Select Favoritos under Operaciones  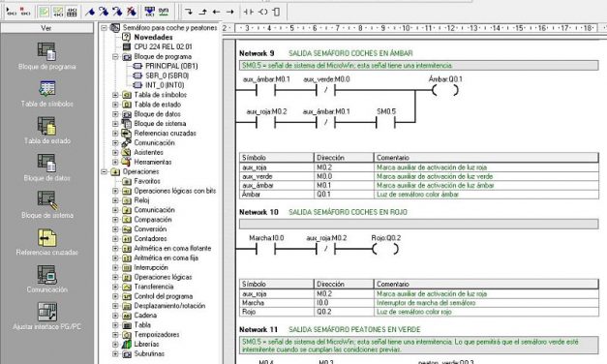pos(147,181)
